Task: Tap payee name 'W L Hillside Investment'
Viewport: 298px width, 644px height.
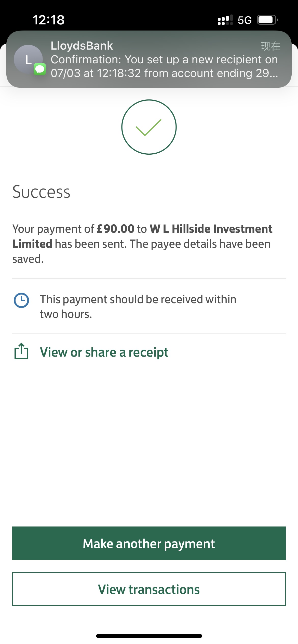Action: 211,229
